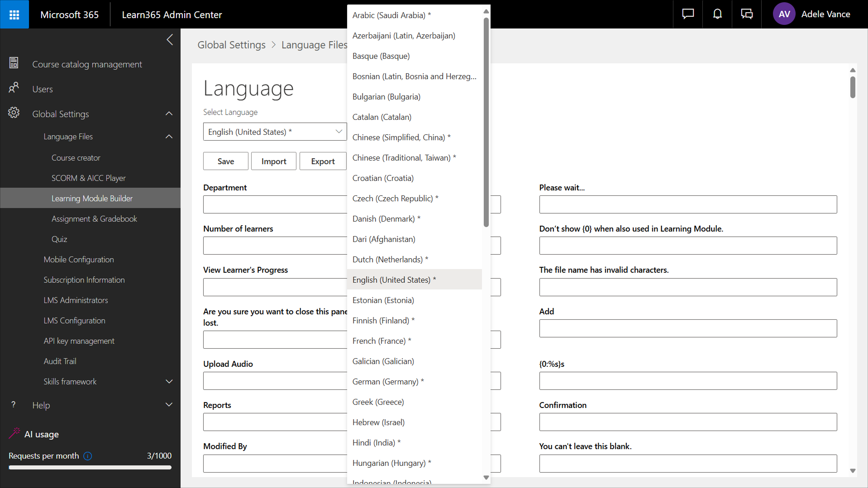868x488 pixels.
Task: Expand the Help section
Action: [169, 405]
